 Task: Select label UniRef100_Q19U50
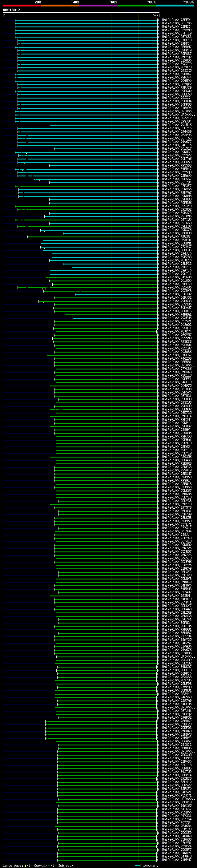tap(176, 60)
